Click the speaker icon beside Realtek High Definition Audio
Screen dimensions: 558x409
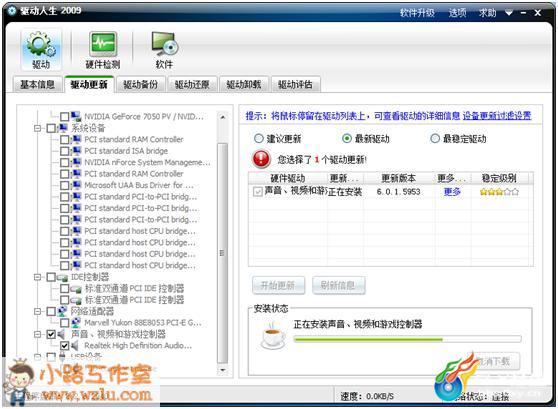75,345
